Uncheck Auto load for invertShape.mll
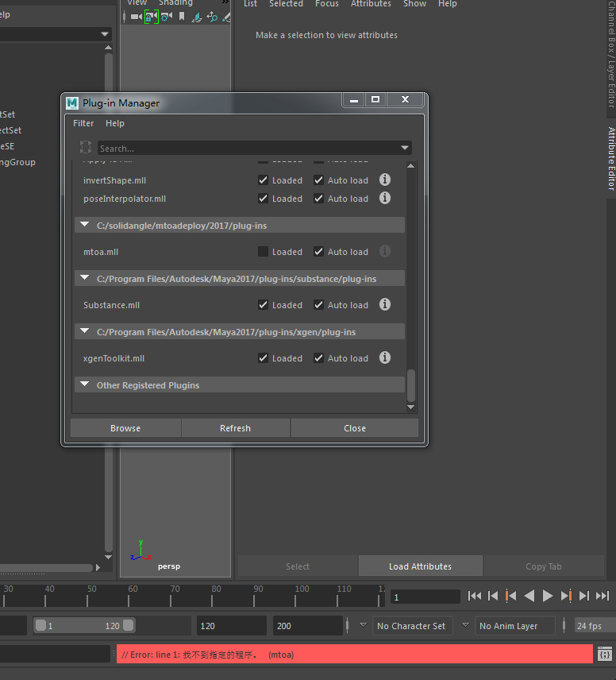This screenshot has width=616, height=680. tap(318, 180)
